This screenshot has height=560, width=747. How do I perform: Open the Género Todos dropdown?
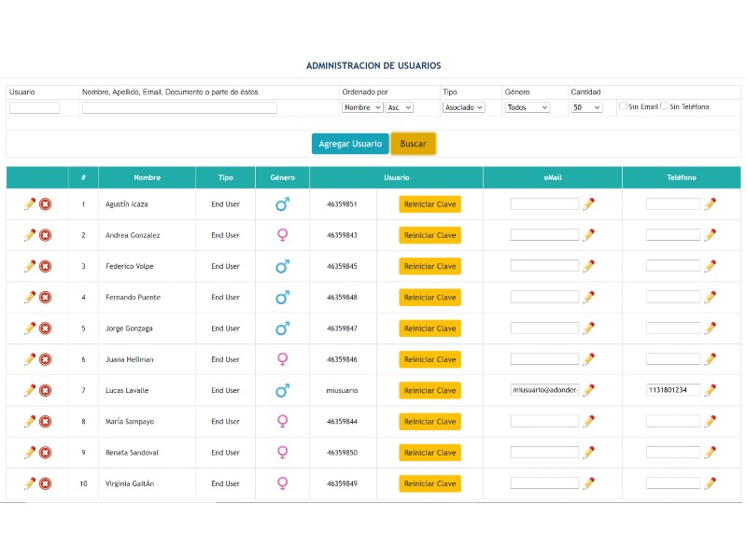click(527, 107)
